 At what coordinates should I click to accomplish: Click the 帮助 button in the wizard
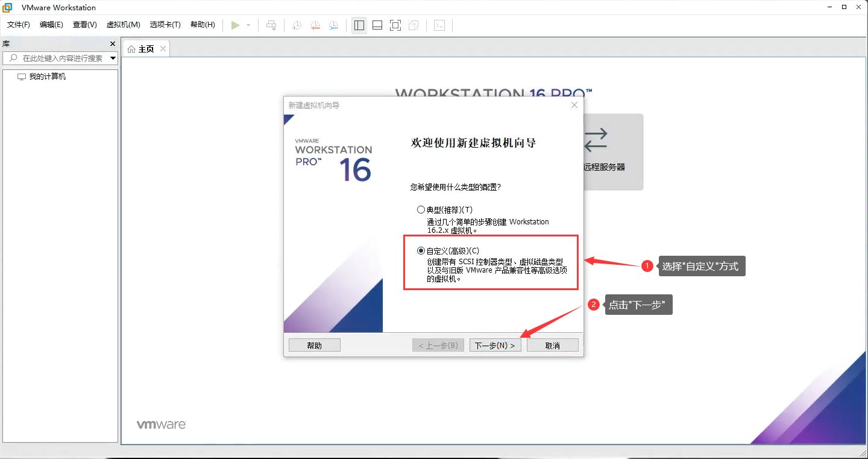point(315,345)
